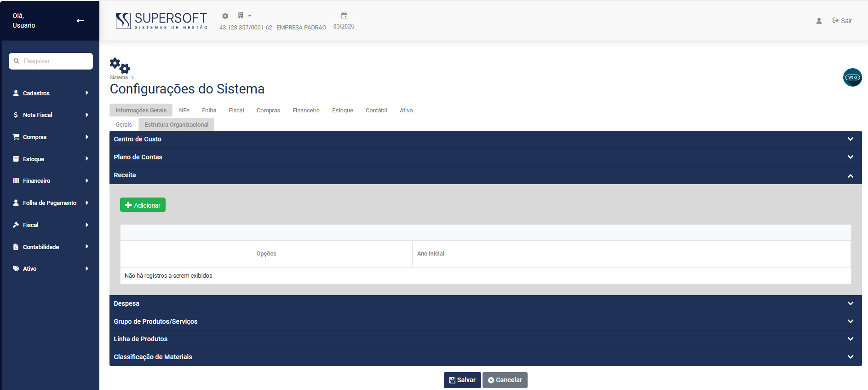Screen dimensions: 868x390
Task: Click the Compras shopping cart icon
Action: pos(16,137)
